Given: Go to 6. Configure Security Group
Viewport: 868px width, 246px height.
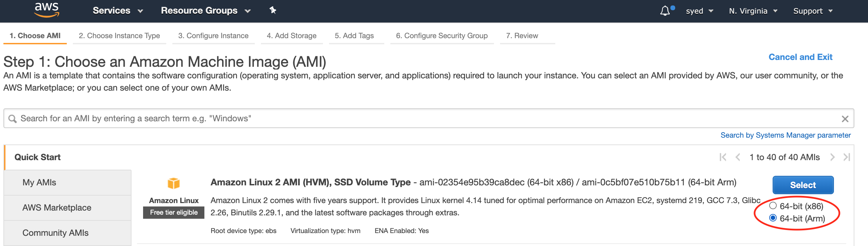Looking at the screenshot, I should (442, 36).
